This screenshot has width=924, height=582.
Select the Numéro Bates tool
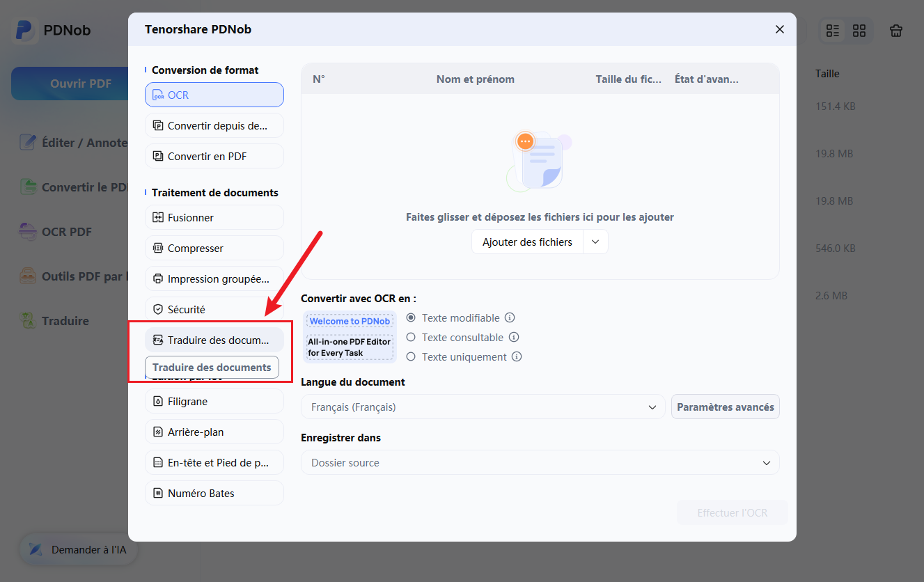pyautogui.click(x=214, y=493)
